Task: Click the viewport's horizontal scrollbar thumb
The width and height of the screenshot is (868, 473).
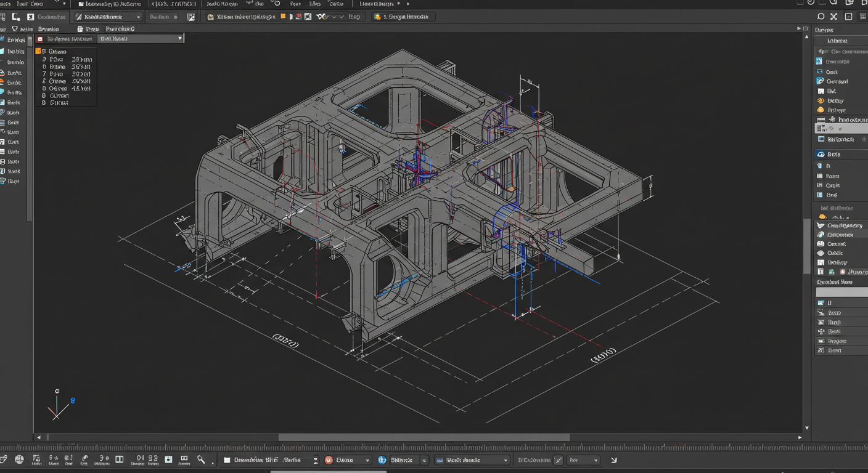Action: coord(424,437)
